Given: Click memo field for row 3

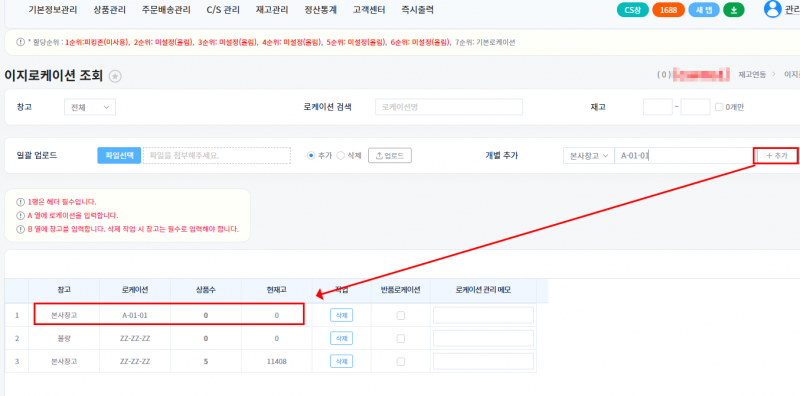Looking at the screenshot, I should coord(483,361).
